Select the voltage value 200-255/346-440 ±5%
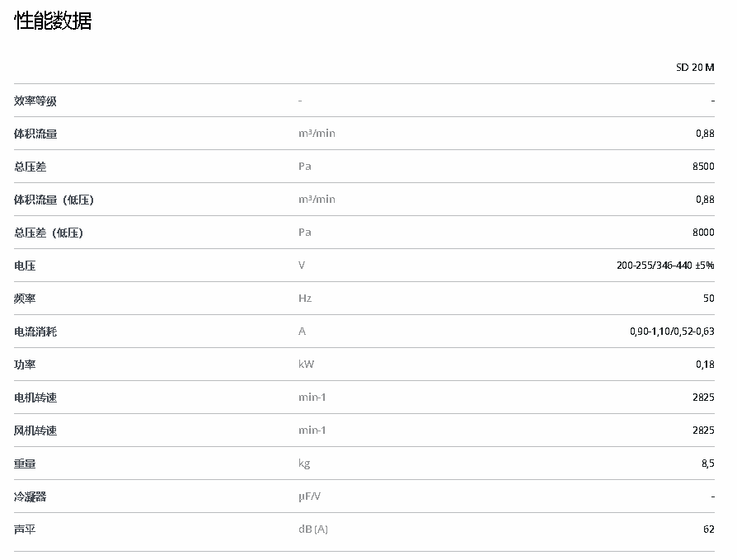This screenshot has width=737, height=560. pos(665,266)
